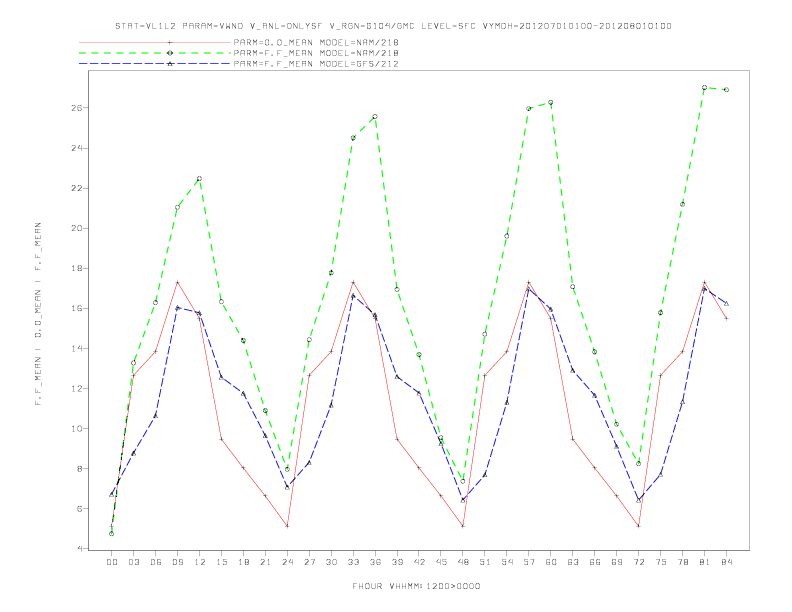Click y-axis tick label 20
The image size is (792, 612).
[76, 228]
